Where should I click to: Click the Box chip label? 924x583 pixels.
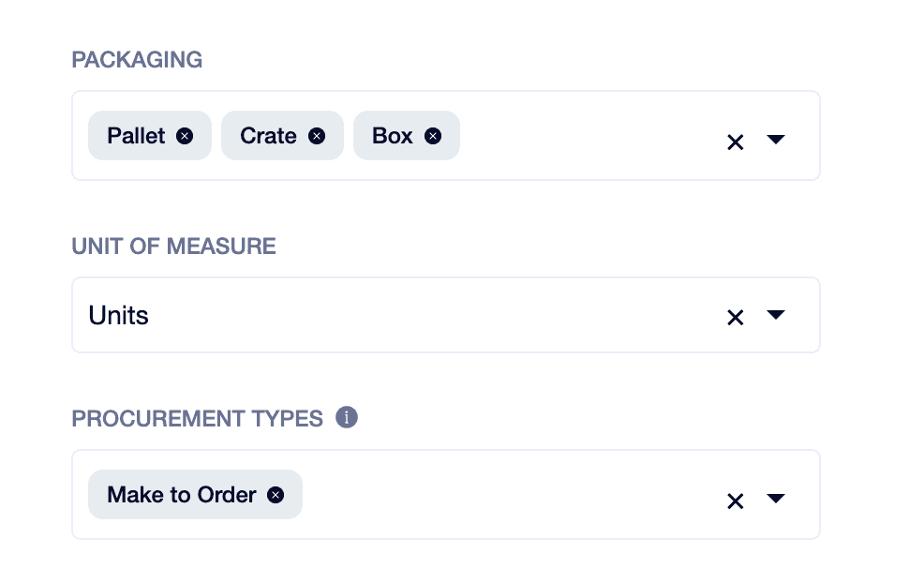click(392, 136)
